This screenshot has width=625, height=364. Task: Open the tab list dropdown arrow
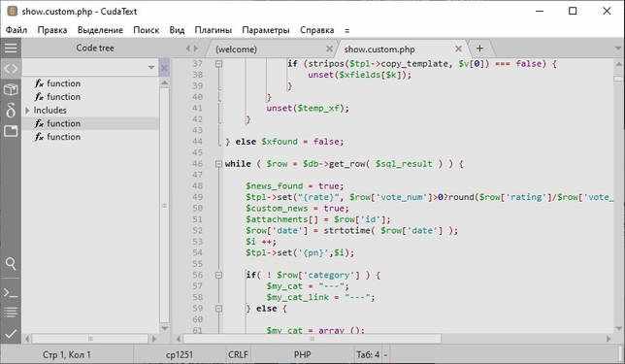point(618,49)
